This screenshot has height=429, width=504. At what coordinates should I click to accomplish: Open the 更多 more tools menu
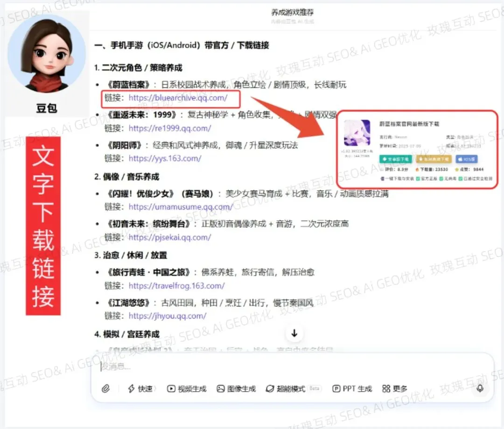(395, 389)
